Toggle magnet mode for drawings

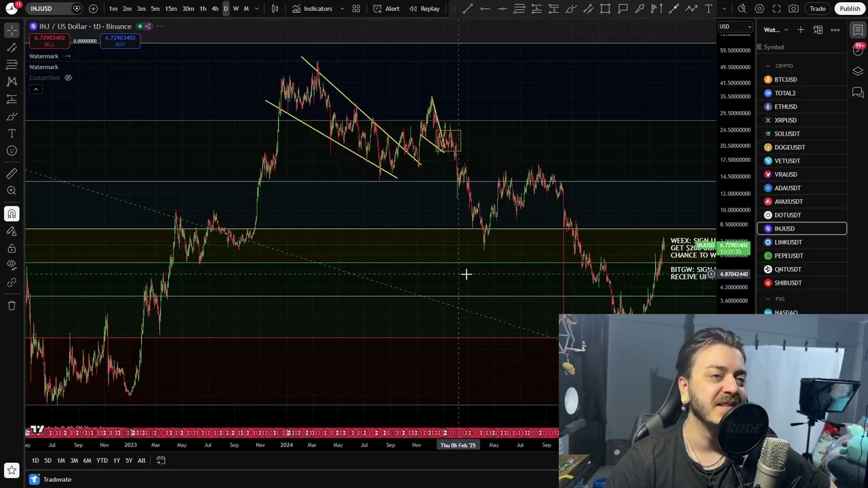point(12,214)
